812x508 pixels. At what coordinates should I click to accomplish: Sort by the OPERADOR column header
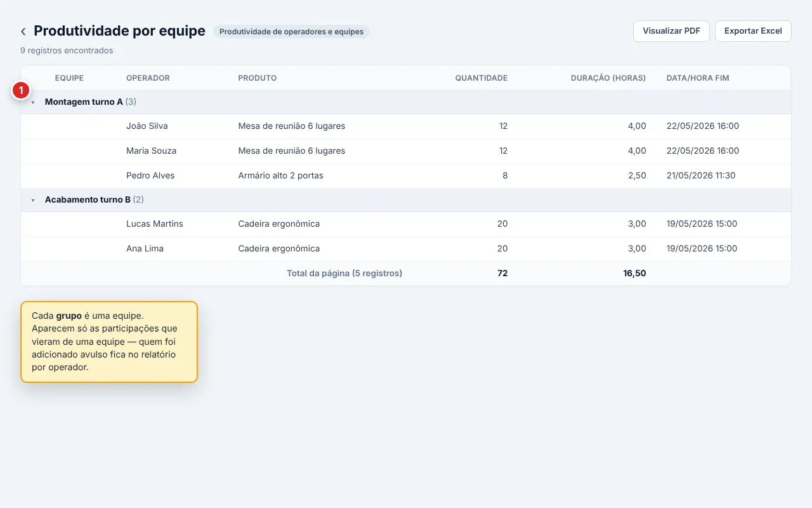tap(148, 78)
